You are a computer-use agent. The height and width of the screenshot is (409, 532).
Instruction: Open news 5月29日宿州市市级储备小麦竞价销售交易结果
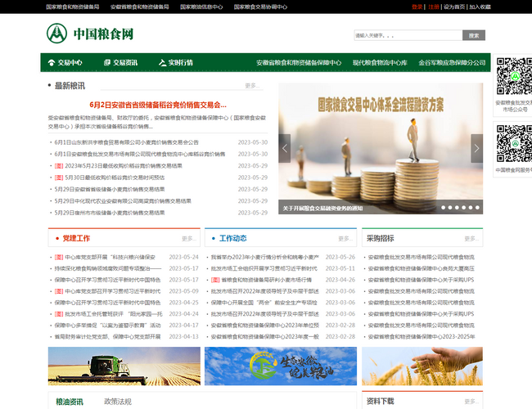[109, 213]
